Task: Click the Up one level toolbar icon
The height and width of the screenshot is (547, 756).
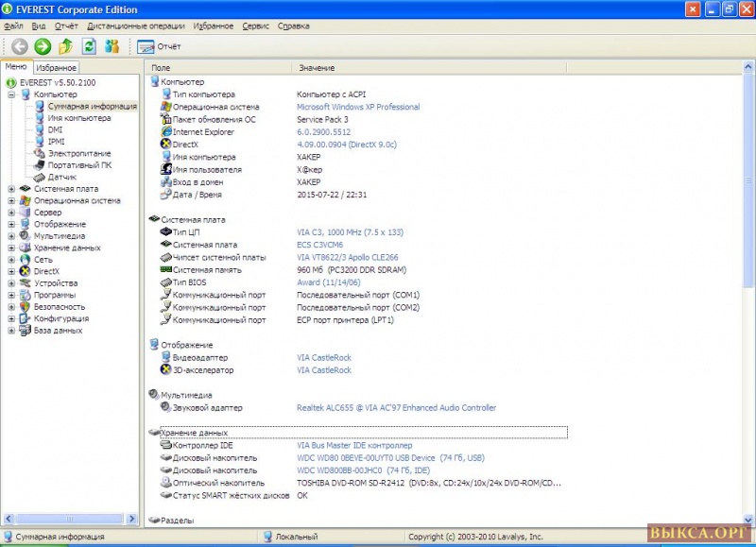Action: (66, 46)
